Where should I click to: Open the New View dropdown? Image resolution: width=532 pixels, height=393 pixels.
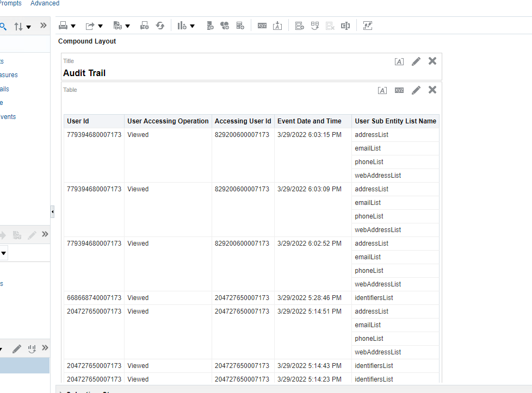[x=186, y=26]
